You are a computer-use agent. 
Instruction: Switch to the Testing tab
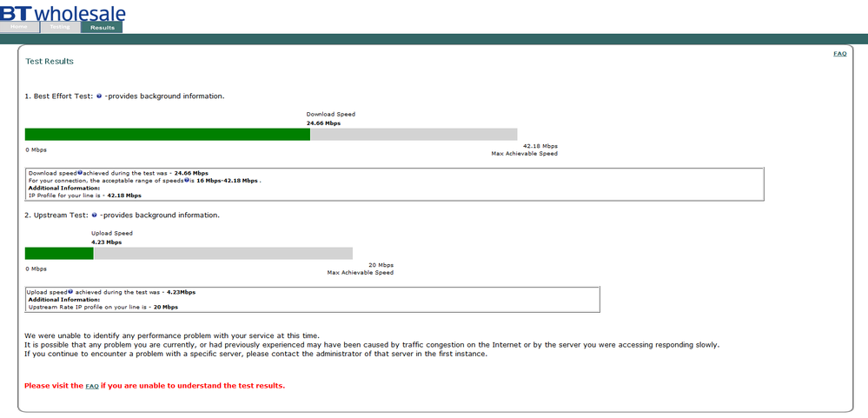click(x=60, y=27)
